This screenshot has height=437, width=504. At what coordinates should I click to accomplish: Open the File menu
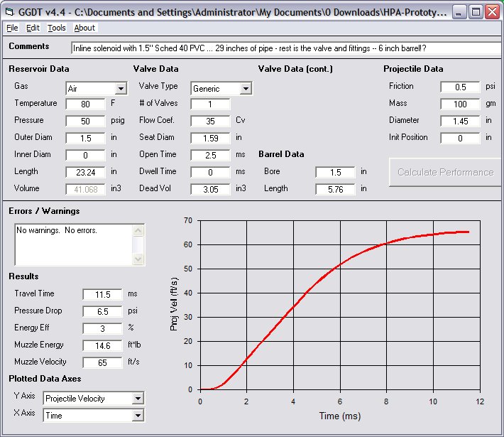pos(12,28)
